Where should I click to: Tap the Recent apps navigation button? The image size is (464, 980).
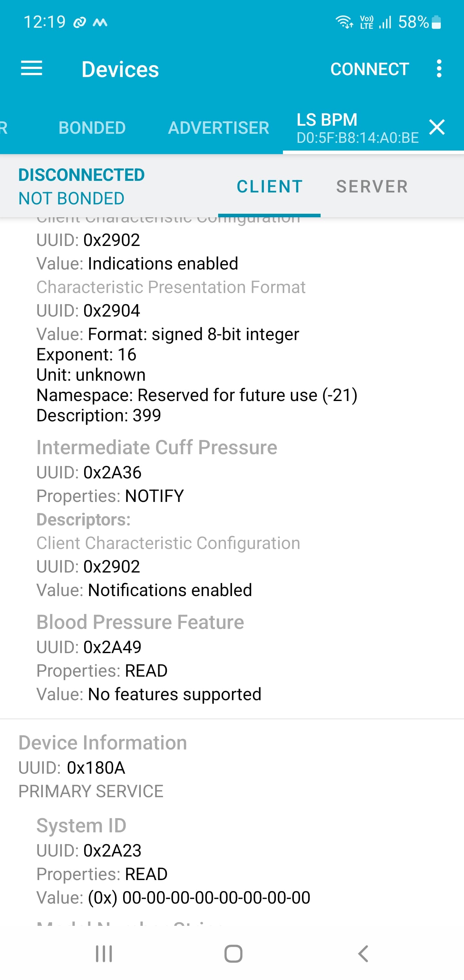(104, 953)
